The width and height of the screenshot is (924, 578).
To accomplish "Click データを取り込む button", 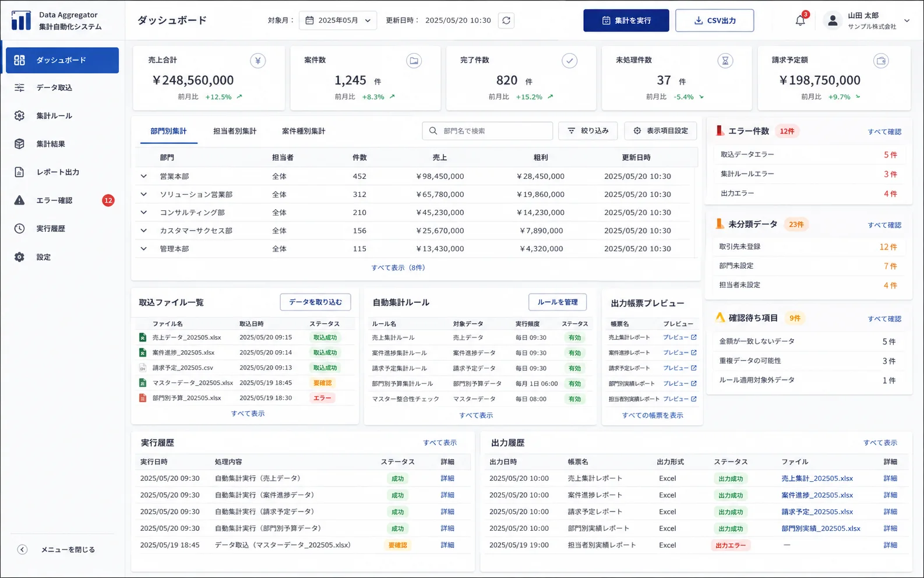I will tap(315, 302).
